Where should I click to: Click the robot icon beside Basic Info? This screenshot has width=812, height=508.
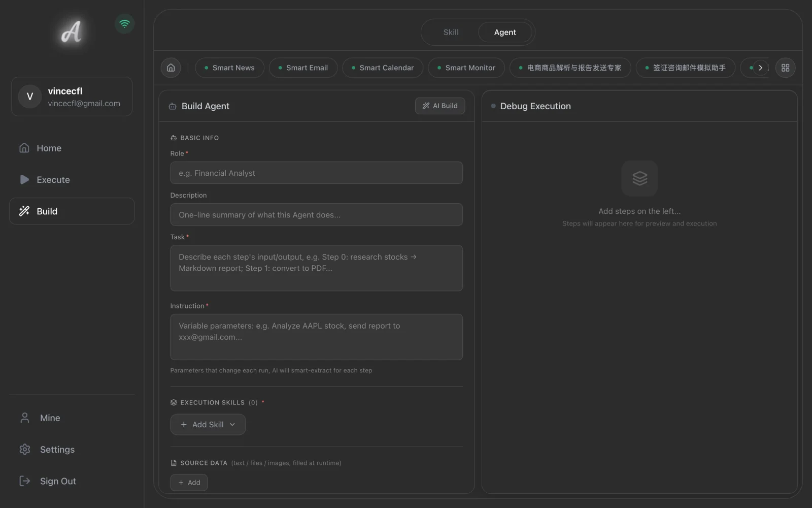(174, 138)
